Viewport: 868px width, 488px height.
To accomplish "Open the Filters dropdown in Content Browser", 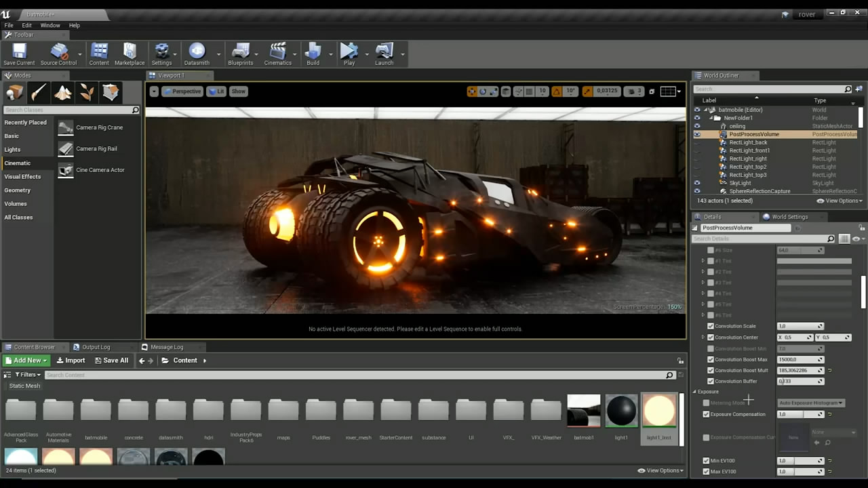I will 28,375.
